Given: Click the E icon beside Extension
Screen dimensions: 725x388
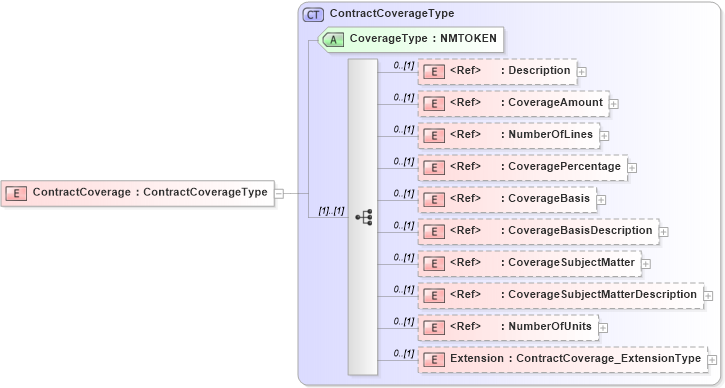Looking at the screenshot, I should [x=434, y=359].
